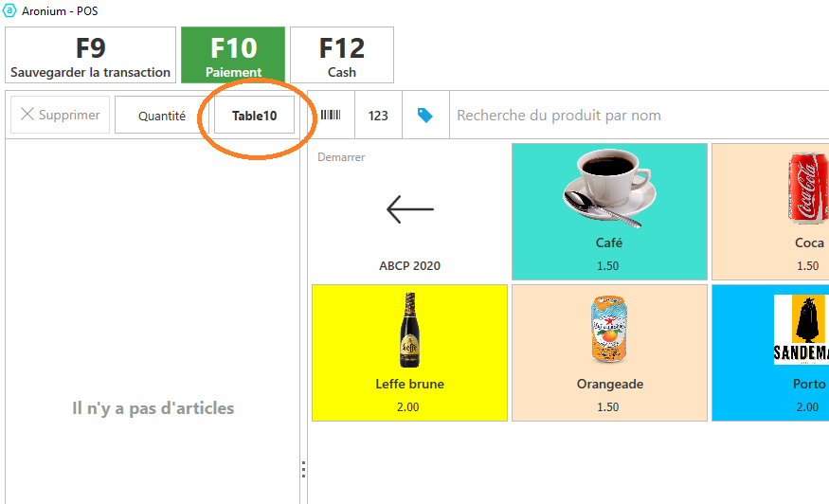Click the Quantité button

tap(161, 116)
